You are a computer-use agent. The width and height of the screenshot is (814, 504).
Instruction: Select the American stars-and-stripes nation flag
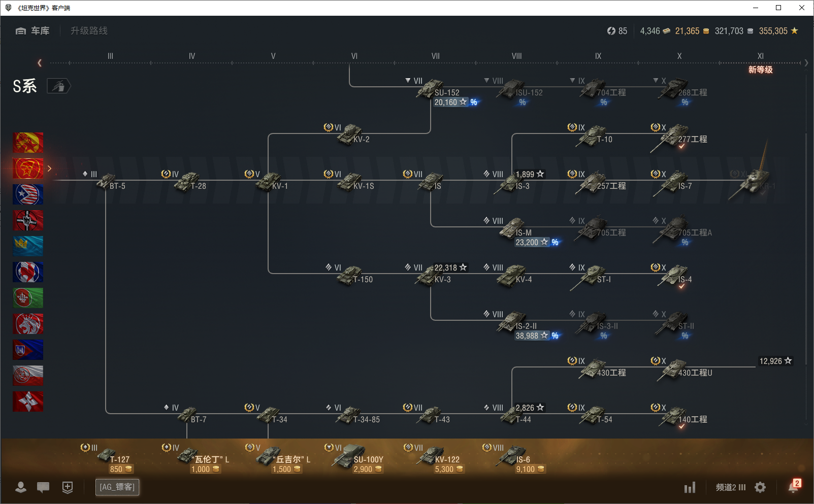[28, 194]
